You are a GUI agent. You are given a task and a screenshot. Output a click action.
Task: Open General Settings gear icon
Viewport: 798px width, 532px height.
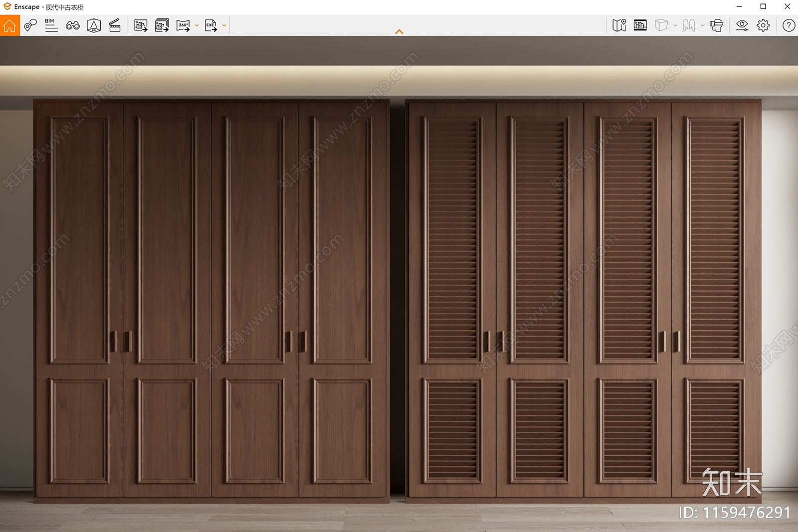click(x=763, y=25)
